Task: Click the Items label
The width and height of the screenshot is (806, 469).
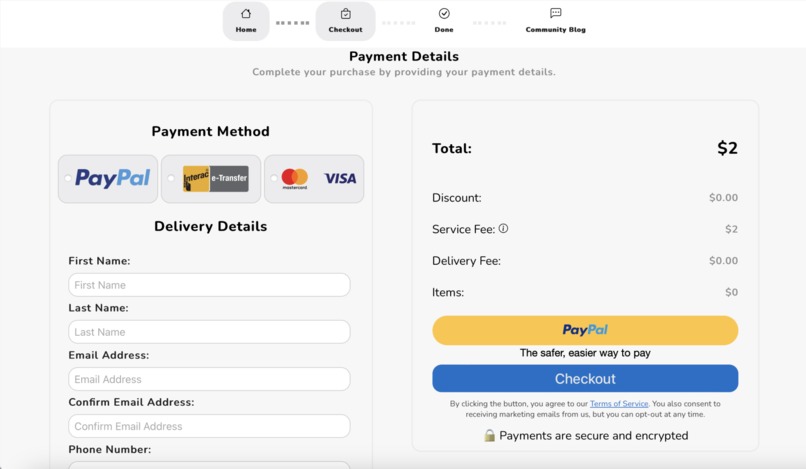Action: pos(448,293)
